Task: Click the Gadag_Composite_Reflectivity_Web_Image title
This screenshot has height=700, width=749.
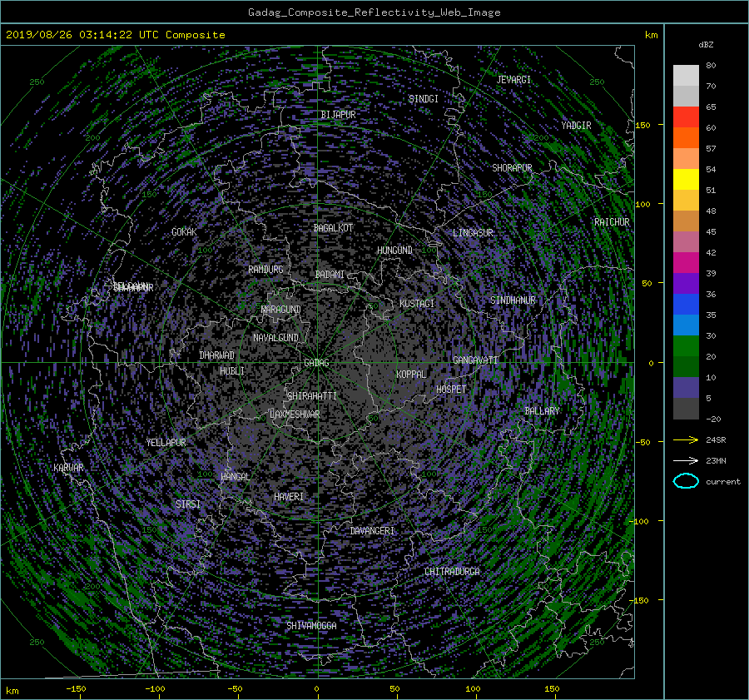Action: [374, 12]
